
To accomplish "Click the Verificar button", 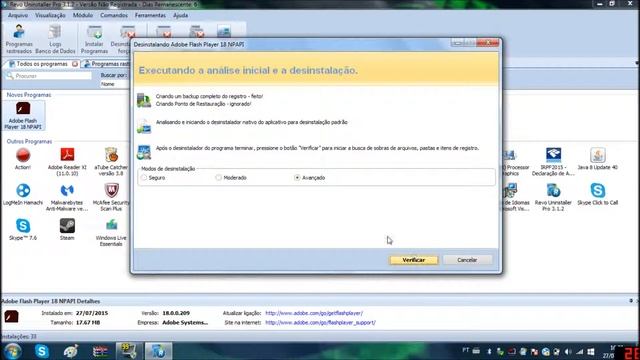I will pos(414,260).
